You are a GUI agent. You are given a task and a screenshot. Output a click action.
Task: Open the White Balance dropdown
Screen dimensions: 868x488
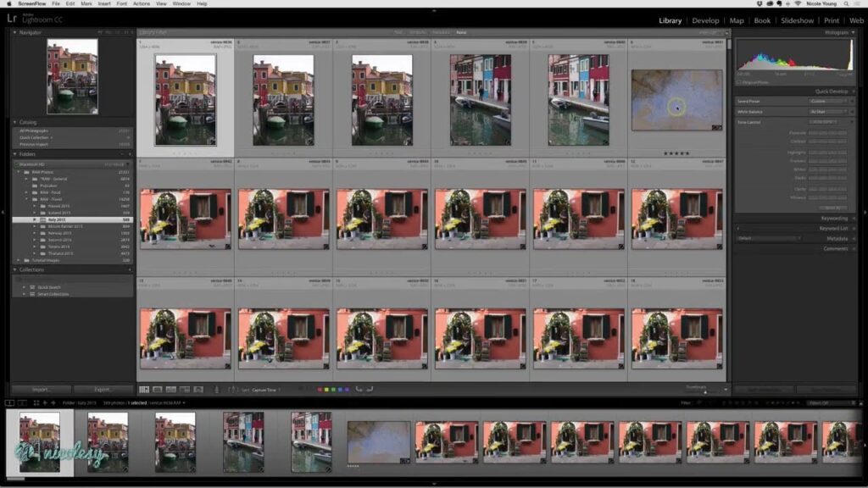(x=828, y=111)
